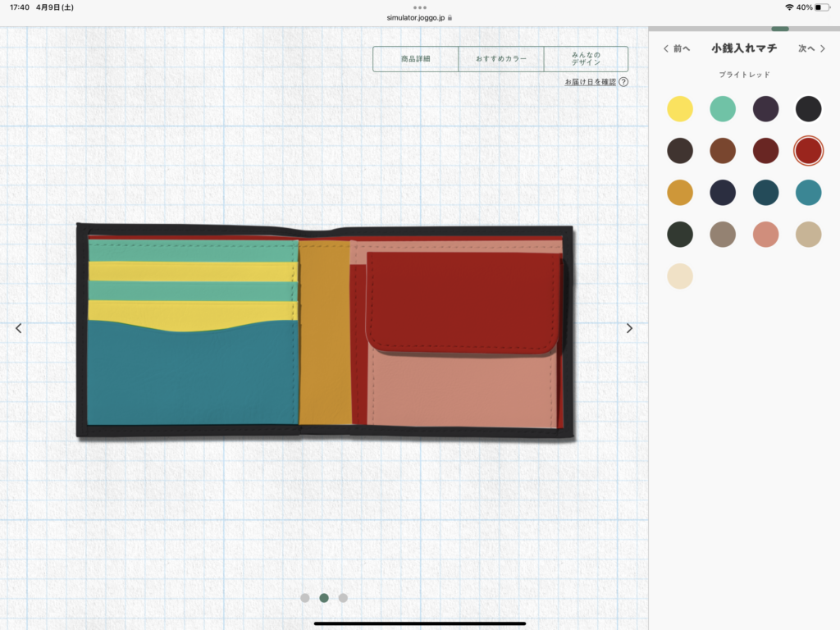Choose the turquoise blue color swatch
Viewport: 840px width, 630px height.
808,193
